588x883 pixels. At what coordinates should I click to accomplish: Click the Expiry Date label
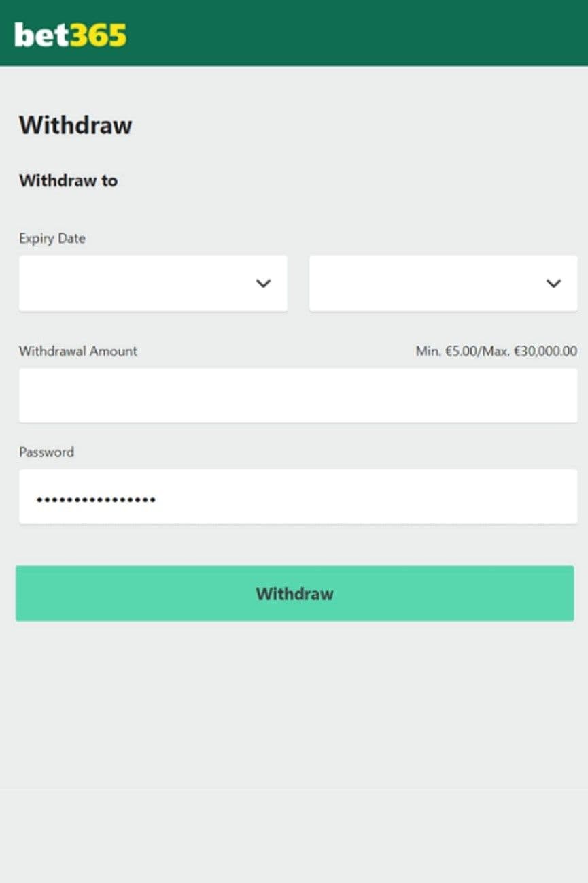coord(52,238)
